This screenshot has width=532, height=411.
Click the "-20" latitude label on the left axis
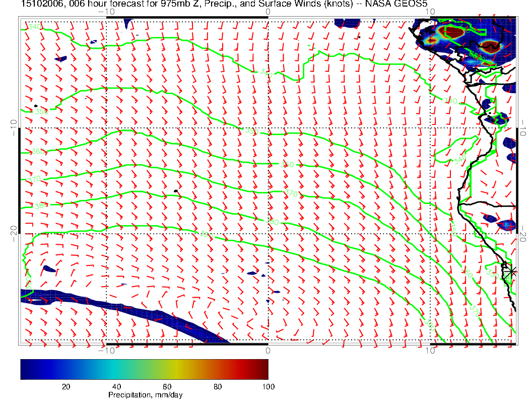14,231
